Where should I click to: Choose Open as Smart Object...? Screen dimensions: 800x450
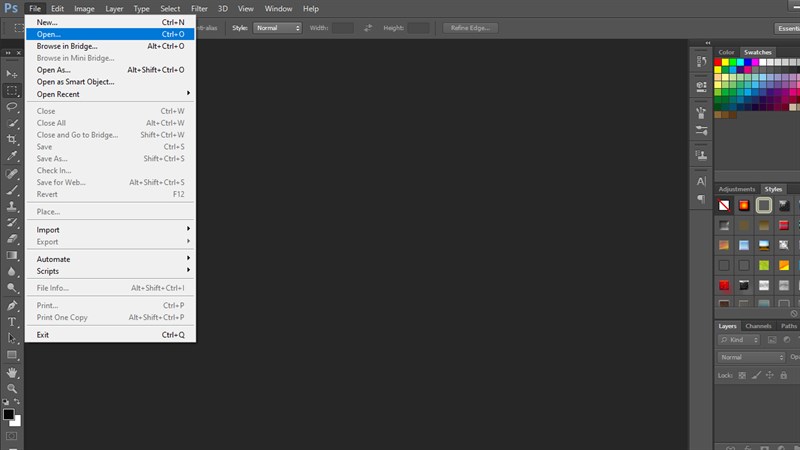(x=110, y=82)
